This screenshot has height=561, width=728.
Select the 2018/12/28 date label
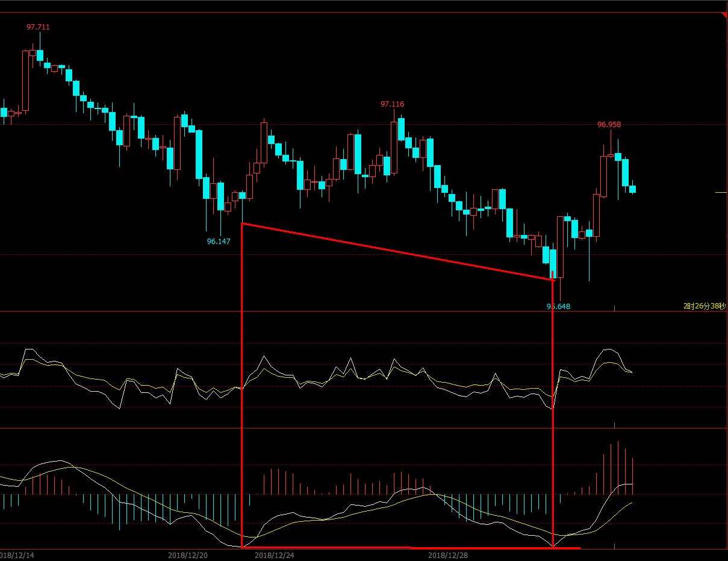[x=448, y=555]
